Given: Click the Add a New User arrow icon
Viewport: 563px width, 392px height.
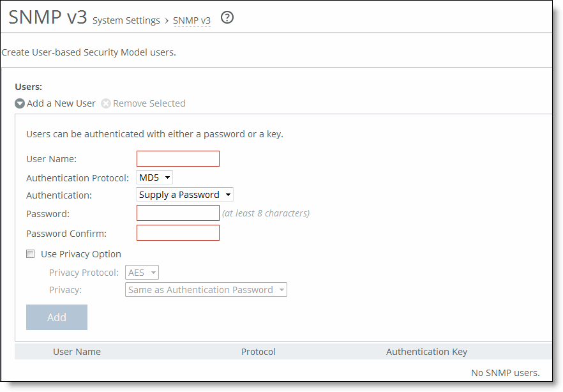Looking at the screenshot, I should (20, 103).
